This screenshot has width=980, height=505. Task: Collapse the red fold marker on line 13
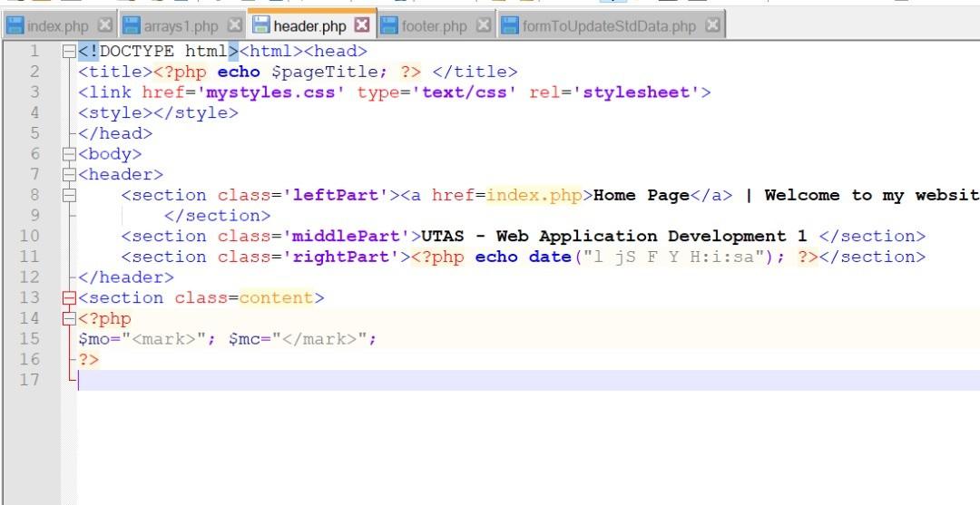[69, 298]
